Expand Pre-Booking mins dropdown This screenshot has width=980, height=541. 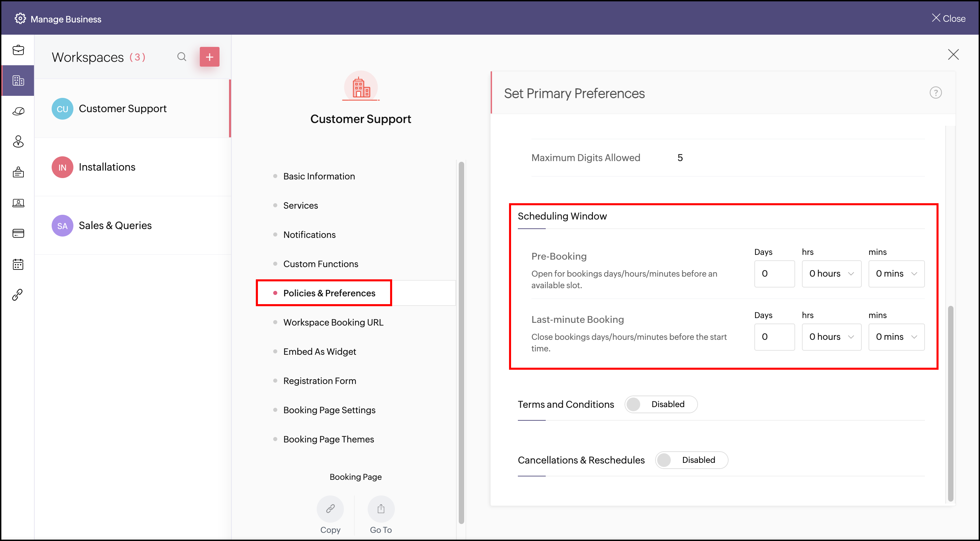tap(896, 274)
